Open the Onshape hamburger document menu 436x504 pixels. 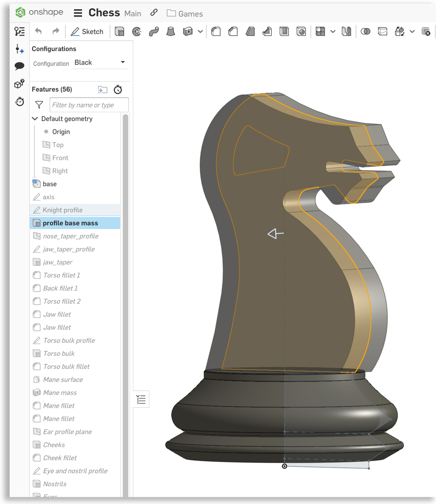78,13
